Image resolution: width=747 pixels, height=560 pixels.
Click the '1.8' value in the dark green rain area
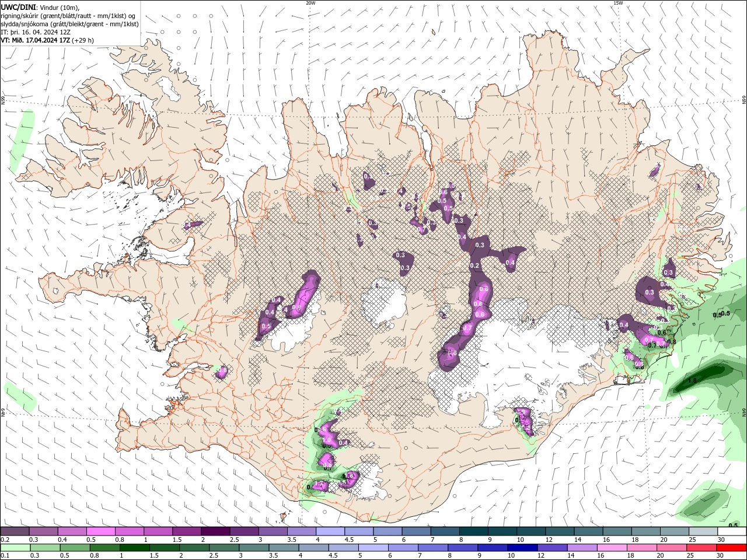[x=693, y=380]
